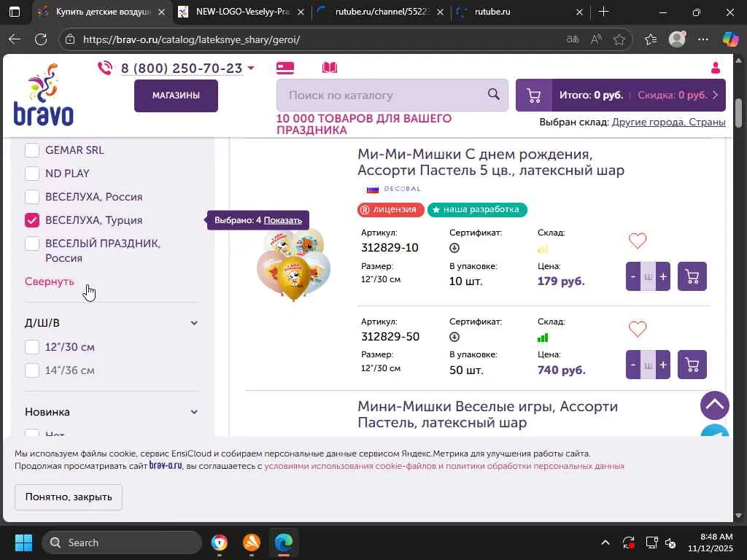Show hidden tray icons chevron
747x560 pixels.
click(605, 542)
